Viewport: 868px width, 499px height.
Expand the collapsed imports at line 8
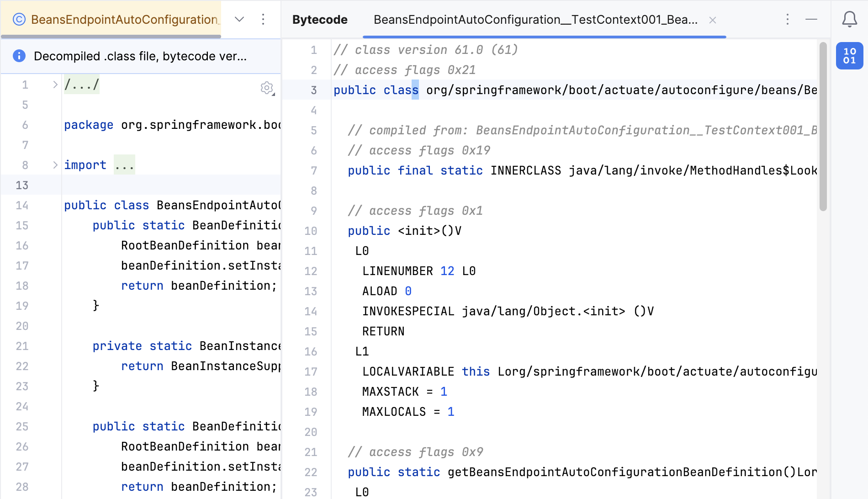(55, 165)
